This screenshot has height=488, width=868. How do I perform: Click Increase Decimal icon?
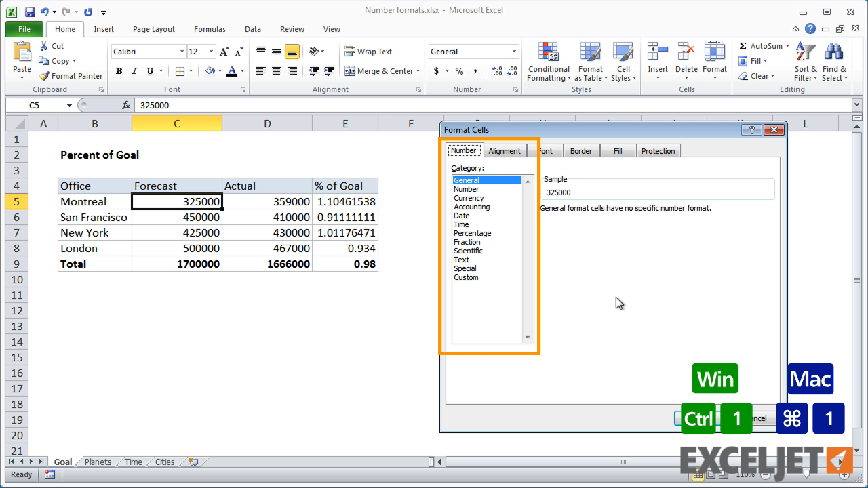[x=497, y=71]
